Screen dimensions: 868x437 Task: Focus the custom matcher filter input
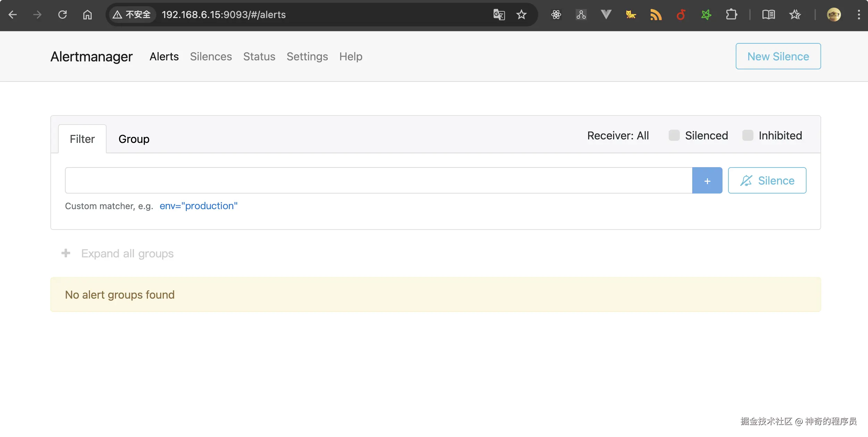tap(378, 181)
